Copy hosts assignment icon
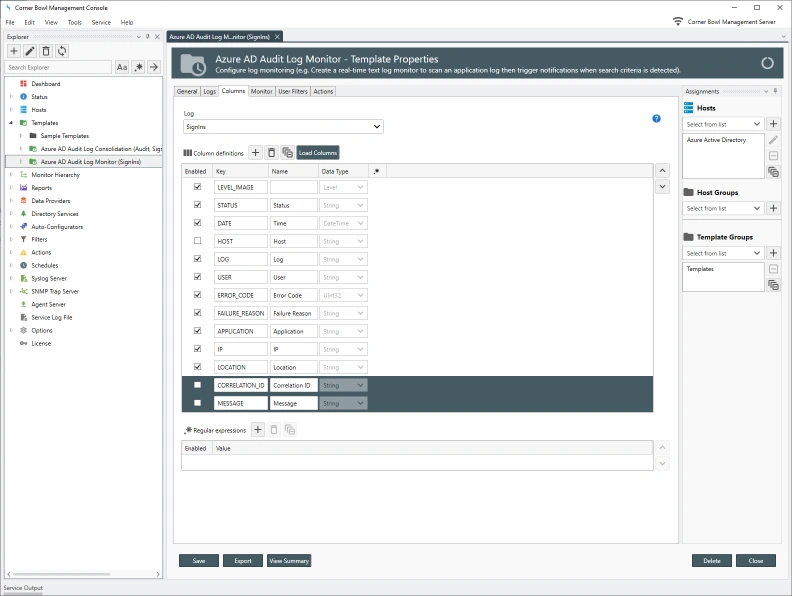This screenshot has height=596, width=792. (773, 172)
